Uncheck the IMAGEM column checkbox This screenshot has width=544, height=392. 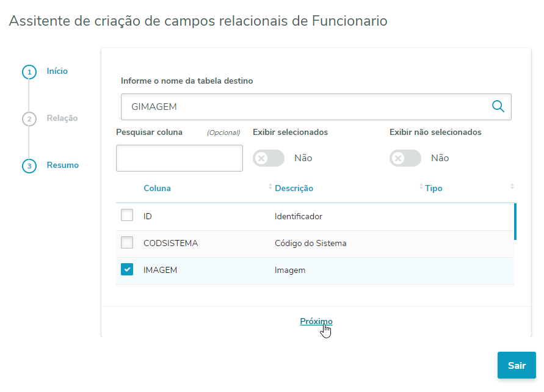pos(127,270)
